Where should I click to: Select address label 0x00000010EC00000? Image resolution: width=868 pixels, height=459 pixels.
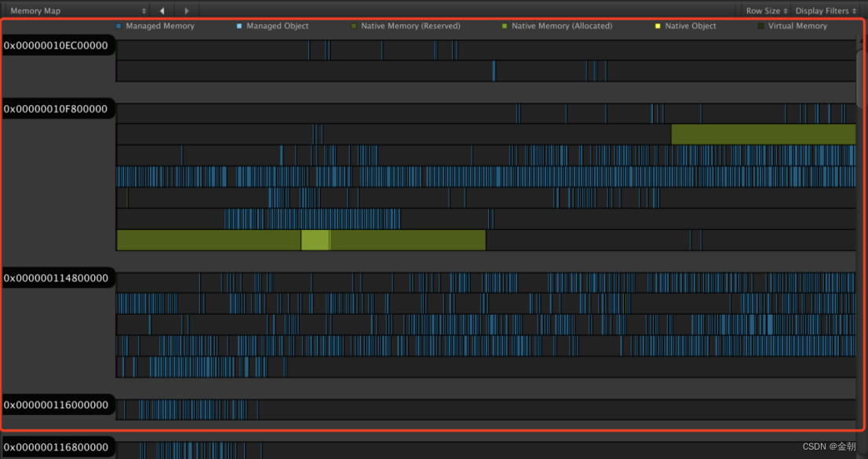coord(57,46)
